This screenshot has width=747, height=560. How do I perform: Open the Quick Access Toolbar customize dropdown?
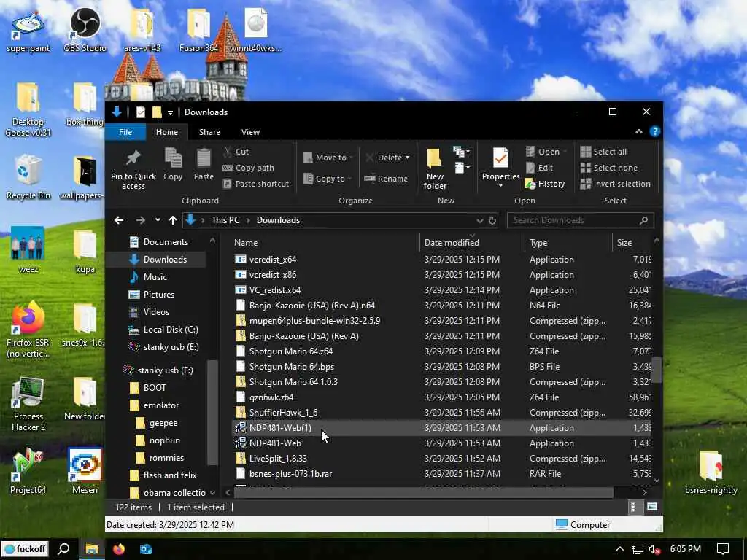(170, 113)
